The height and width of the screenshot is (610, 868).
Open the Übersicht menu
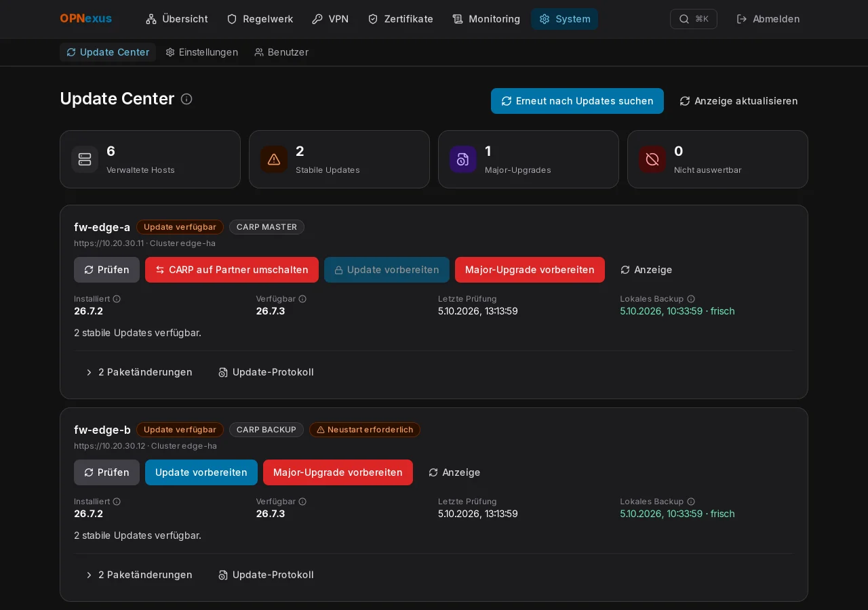177,19
